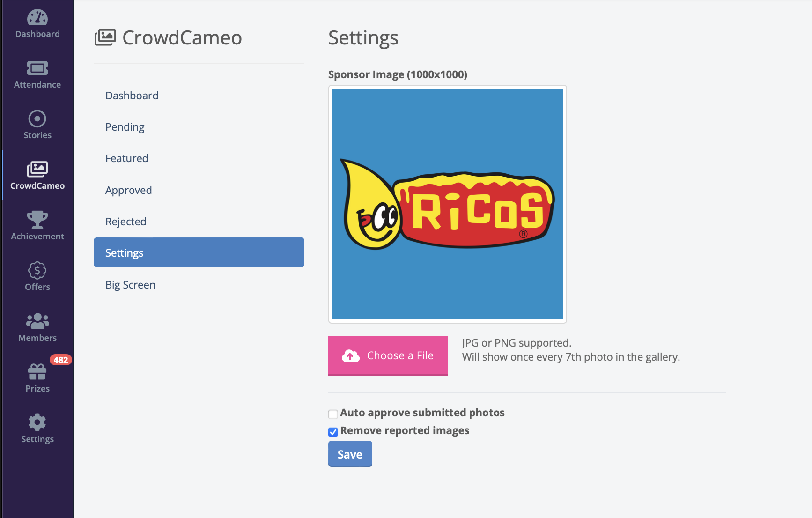Open the Rejected submenu item
The width and height of the screenshot is (812, 518).
126,222
